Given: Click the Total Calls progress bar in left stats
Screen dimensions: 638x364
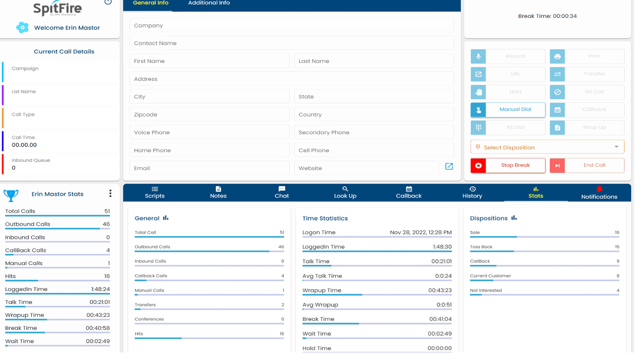Looking at the screenshot, I should click(57, 216).
